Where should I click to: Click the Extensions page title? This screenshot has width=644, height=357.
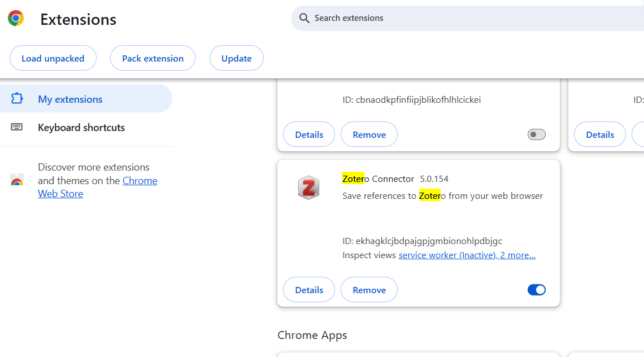pos(79,19)
